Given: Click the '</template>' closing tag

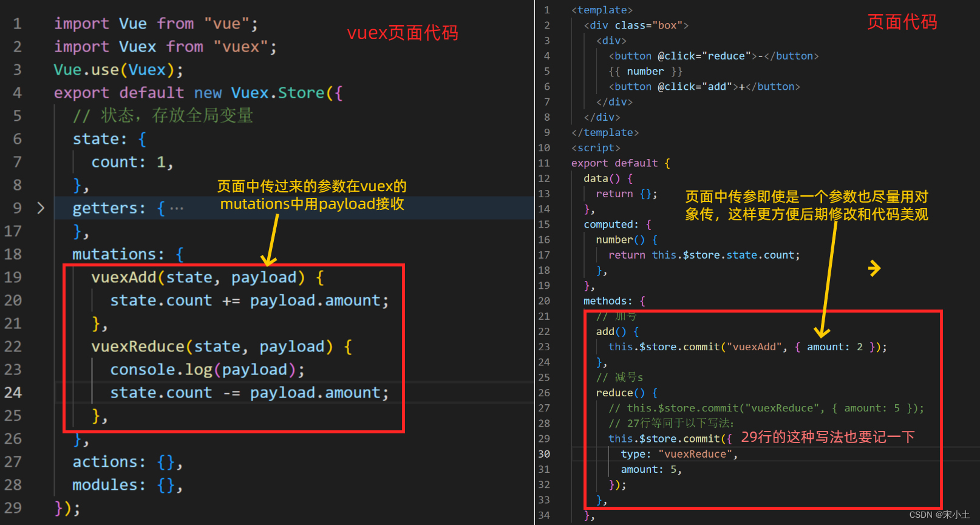Looking at the screenshot, I should click(x=605, y=133).
